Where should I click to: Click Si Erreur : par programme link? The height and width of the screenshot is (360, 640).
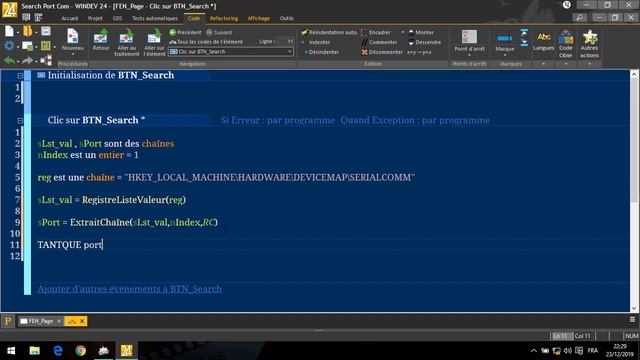click(278, 120)
